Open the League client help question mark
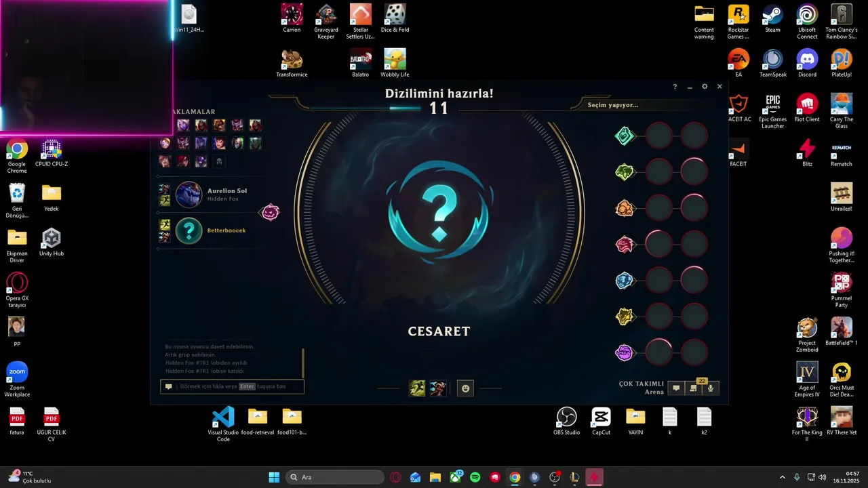 pos(675,87)
